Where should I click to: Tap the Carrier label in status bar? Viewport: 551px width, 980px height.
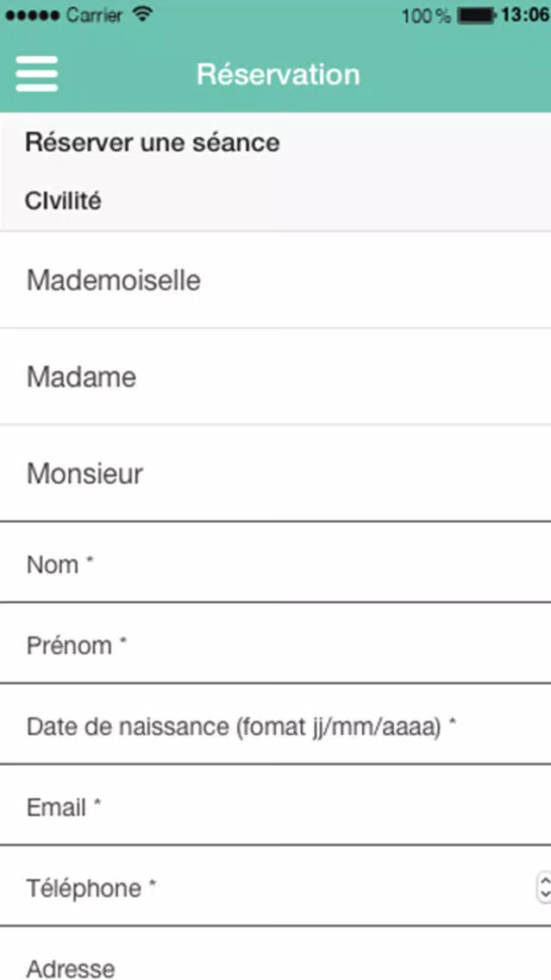(94, 15)
